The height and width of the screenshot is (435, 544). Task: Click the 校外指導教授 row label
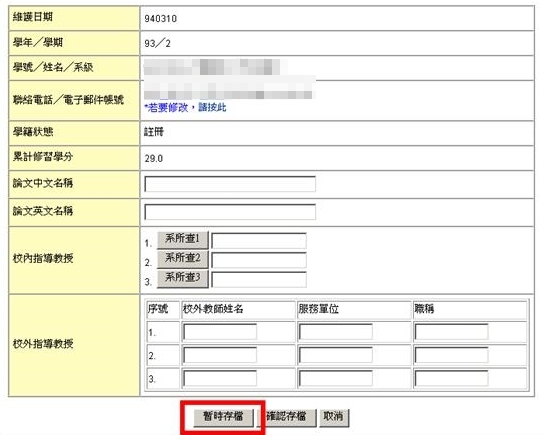[43, 344]
